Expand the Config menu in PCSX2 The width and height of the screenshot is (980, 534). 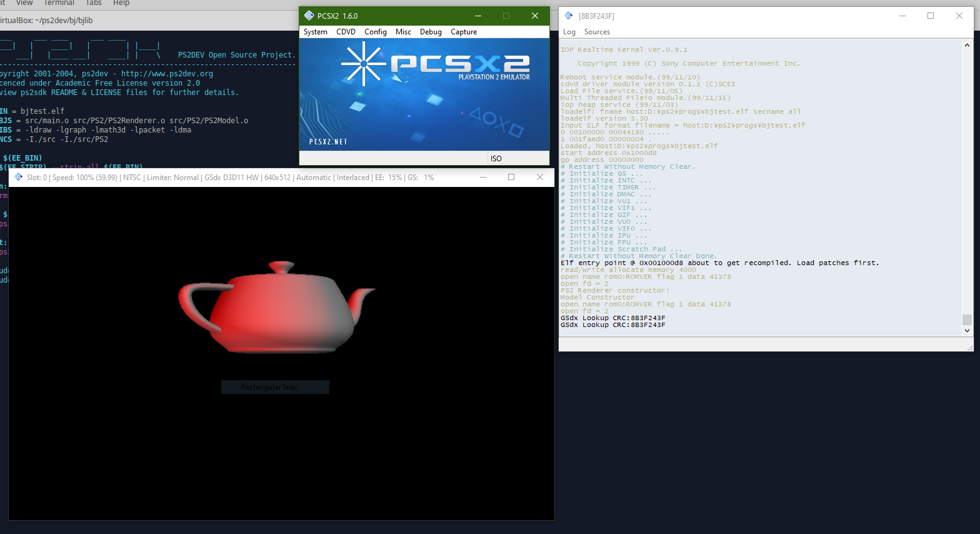376,32
